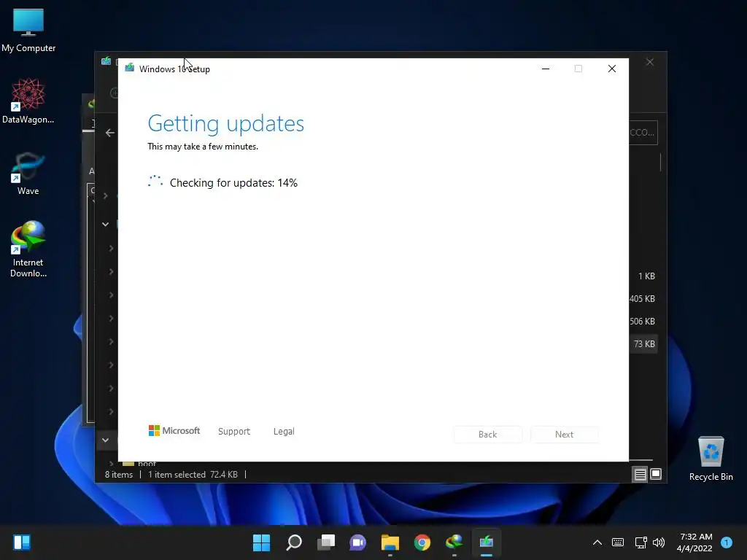Click the Legal link in Setup
The image size is (747, 560).
point(284,432)
